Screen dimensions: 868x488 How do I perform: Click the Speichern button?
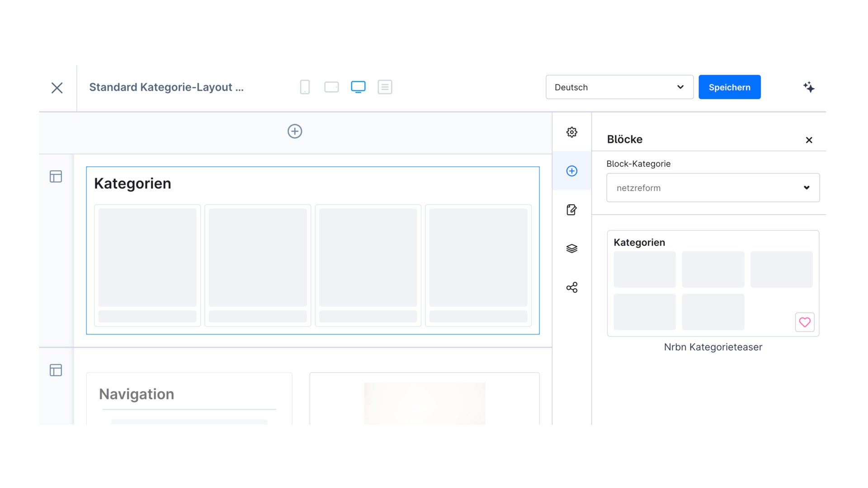click(729, 87)
